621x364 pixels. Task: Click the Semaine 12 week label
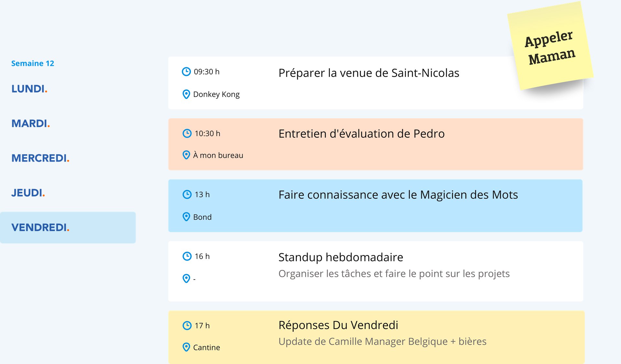[33, 63]
